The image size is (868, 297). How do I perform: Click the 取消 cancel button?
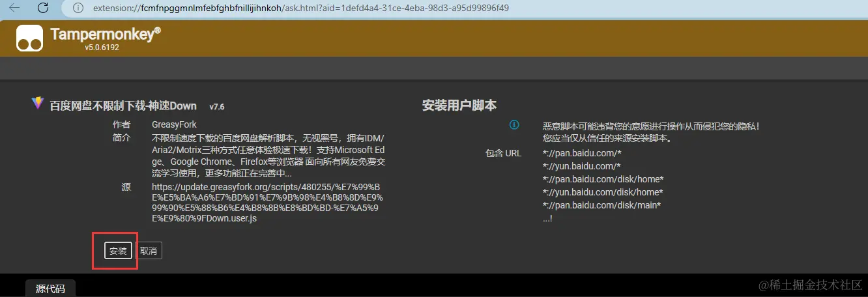(149, 251)
